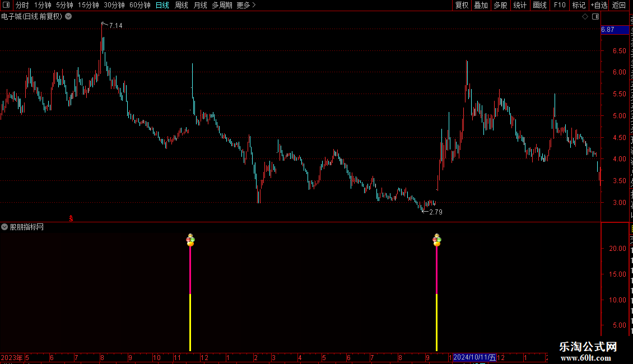The height and width of the screenshot is (364, 633).
Task: Click the 2.79 low price label
Action: [436, 212]
